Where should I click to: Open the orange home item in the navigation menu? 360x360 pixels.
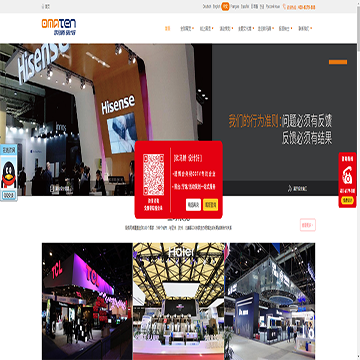click(x=167, y=29)
